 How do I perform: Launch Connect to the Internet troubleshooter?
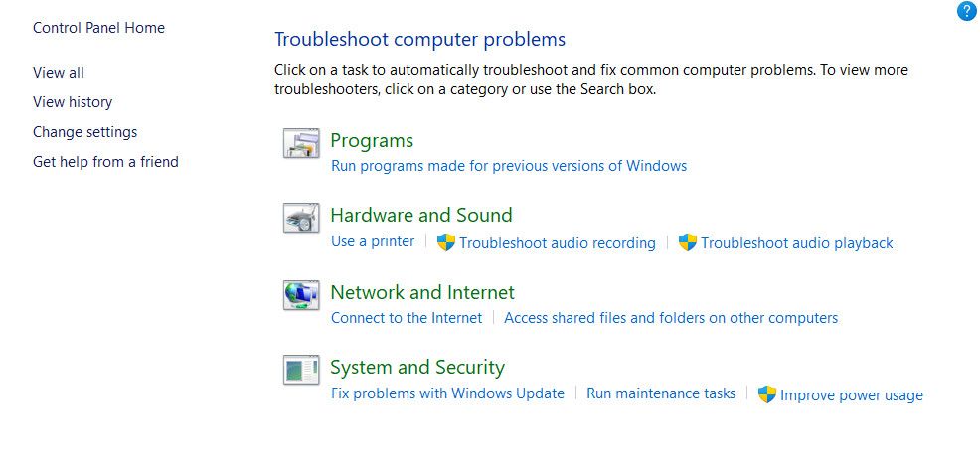[x=407, y=318]
